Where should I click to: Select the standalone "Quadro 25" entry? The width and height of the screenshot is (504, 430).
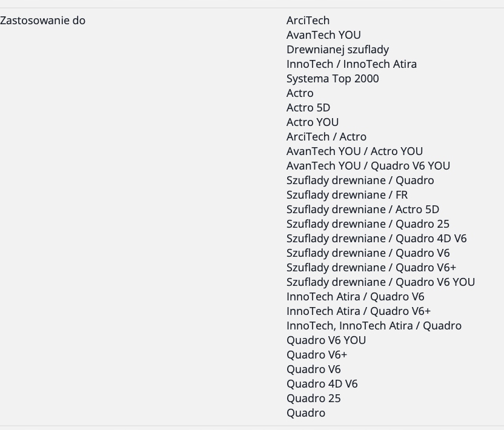click(314, 399)
